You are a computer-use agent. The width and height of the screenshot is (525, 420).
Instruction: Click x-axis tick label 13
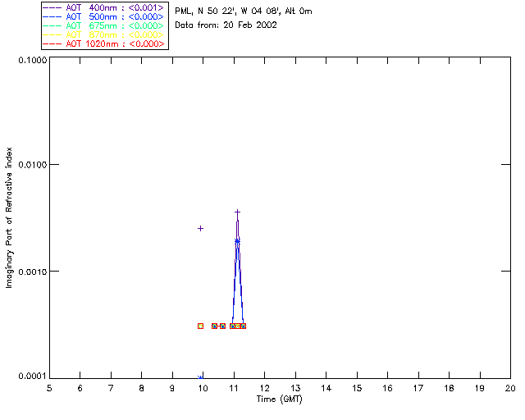tap(295, 388)
